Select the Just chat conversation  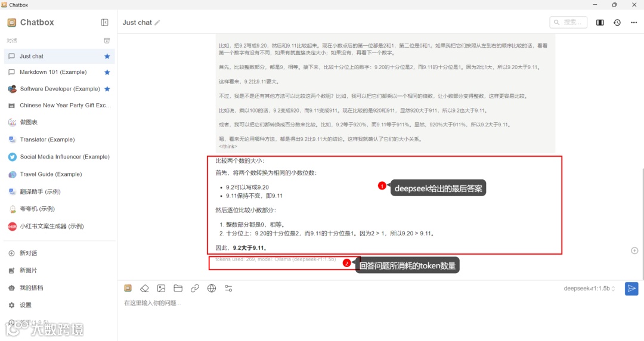pos(59,56)
